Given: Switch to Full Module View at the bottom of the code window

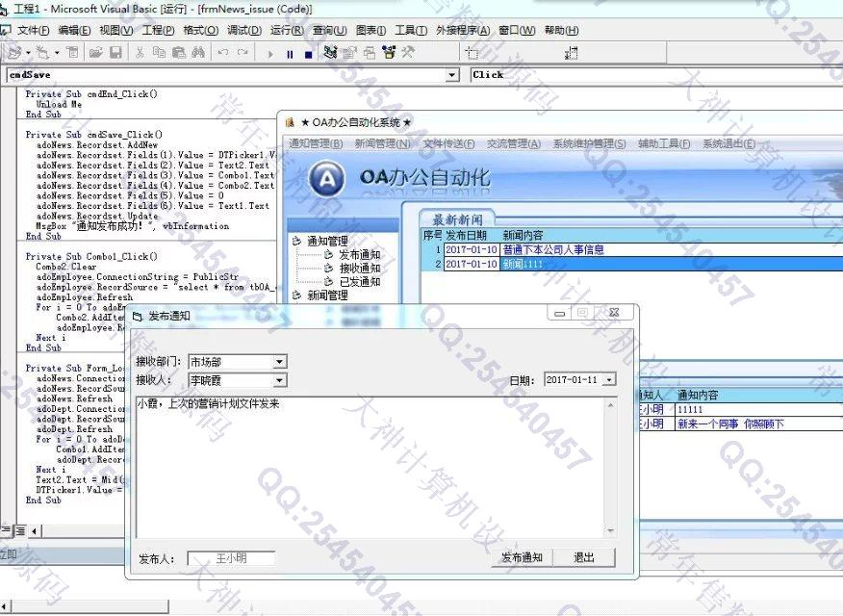Looking at the screenshot, I should (20, 531).
